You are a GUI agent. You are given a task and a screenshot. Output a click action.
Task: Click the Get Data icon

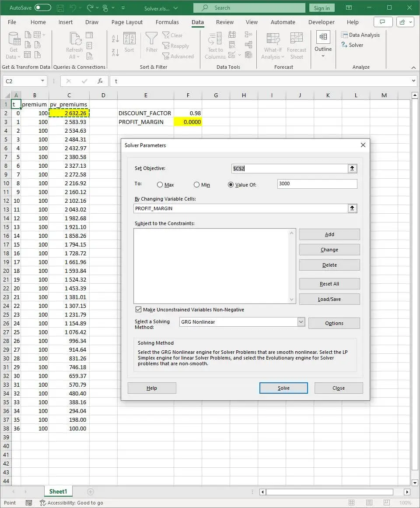pos(14,39)
